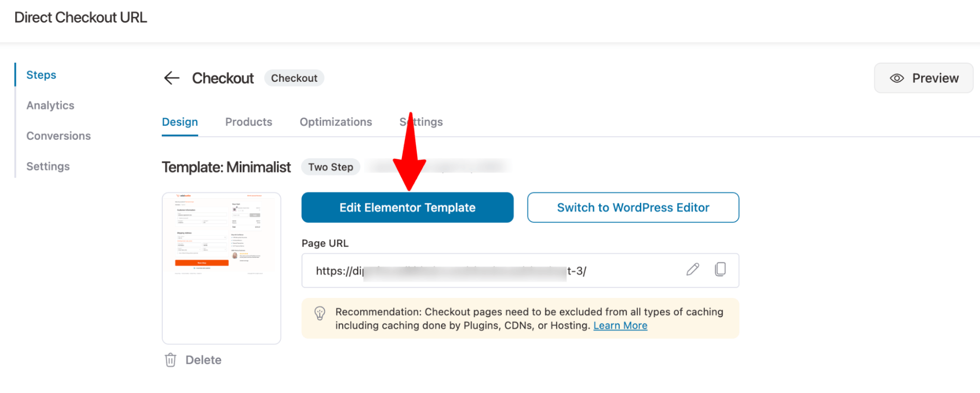
Task: Go to the Settings tab beside Optimizations
Action: pos(421,122)
